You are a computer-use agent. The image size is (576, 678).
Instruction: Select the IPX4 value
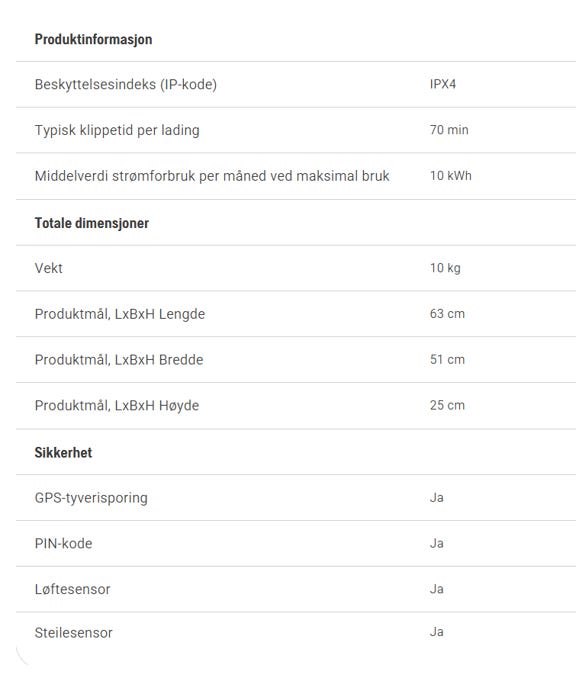pyautogui.click(x=443, y=84)
